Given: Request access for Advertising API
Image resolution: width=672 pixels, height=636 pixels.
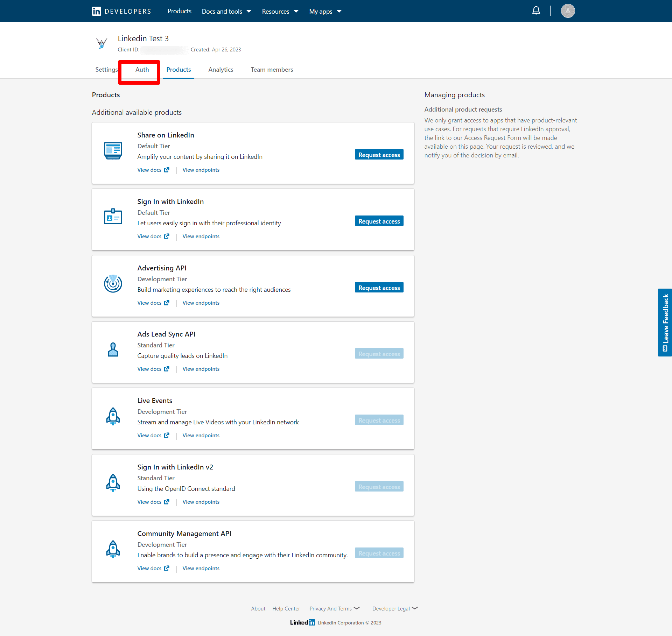Looking at the screenshot, I should point(379,288).
